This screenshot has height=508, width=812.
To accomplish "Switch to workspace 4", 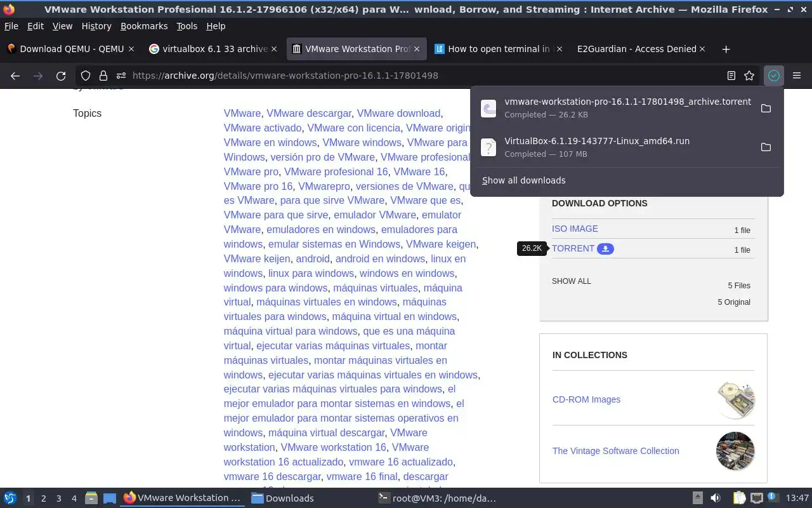I will coord(74,498).
